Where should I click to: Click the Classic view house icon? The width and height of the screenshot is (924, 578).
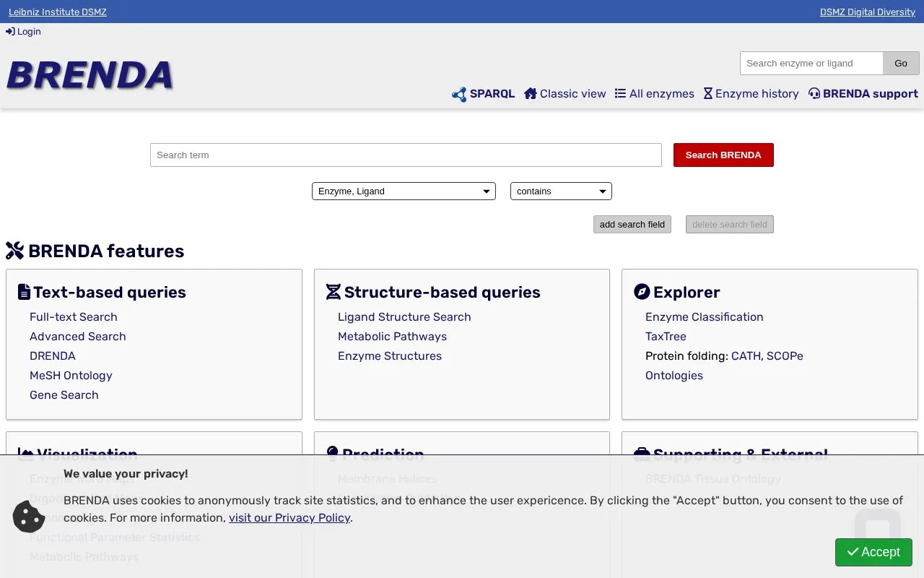tap(531, 93)
